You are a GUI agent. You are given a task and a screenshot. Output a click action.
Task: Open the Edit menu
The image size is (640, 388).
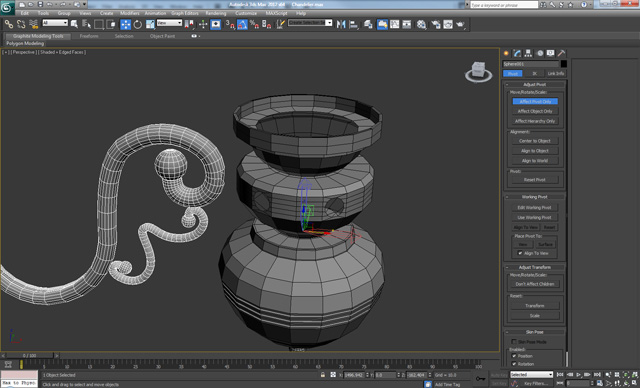pos(24,13)
